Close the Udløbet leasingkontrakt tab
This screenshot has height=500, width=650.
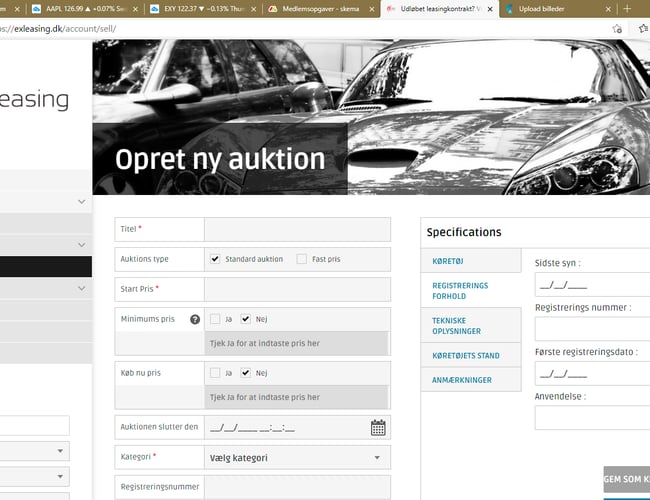[x=490, y=9]
